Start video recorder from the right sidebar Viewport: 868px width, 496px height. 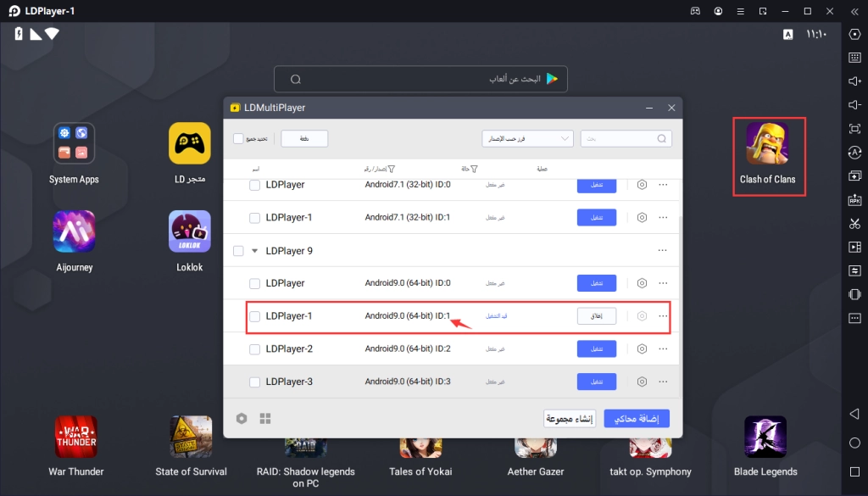pos(854,247)
